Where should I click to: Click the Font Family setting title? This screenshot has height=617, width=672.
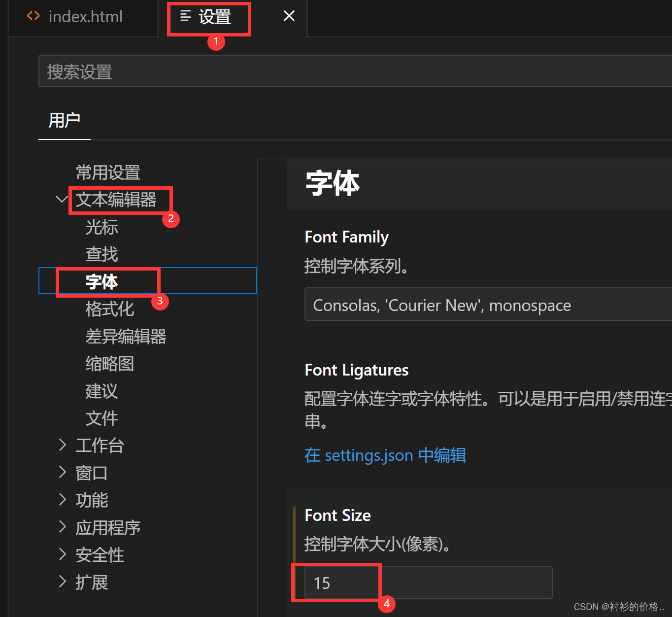point(347,237)
